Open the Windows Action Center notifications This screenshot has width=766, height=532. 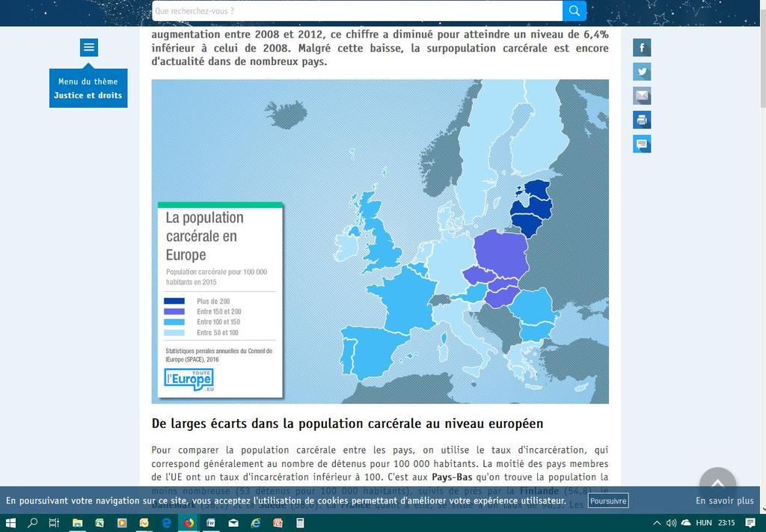pyautogui.click(x=751, y=523)
